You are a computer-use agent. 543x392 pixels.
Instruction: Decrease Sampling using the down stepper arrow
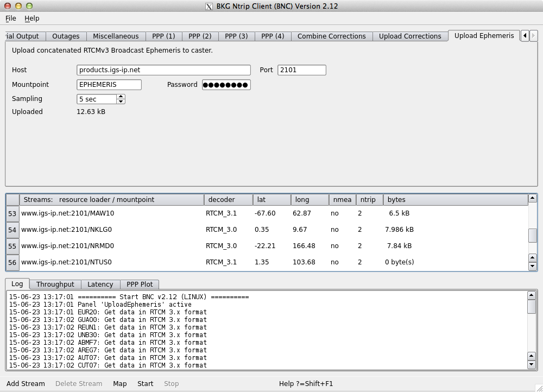[x=121, y=102]
